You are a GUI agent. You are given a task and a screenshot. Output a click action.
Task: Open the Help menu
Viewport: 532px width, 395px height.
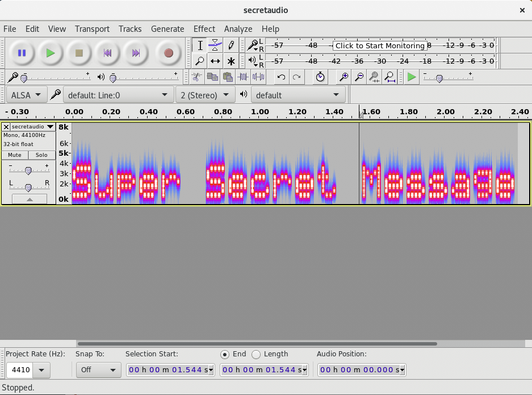[270, 29]
